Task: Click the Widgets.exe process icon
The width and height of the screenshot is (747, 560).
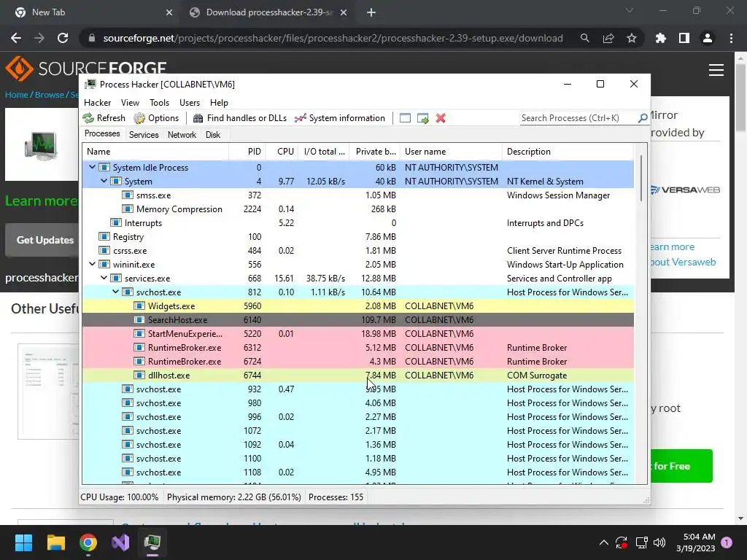Action: point(139,306)
